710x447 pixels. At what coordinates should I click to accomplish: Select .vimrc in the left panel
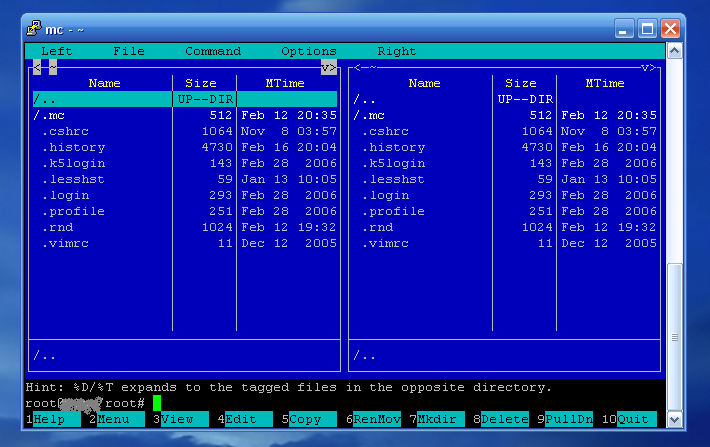pos(185,243)
